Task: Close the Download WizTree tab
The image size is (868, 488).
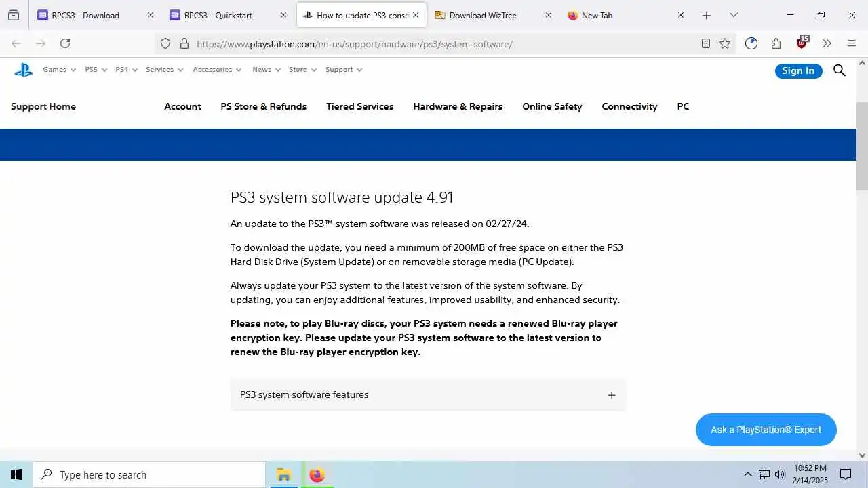Action: pos(549,15)
